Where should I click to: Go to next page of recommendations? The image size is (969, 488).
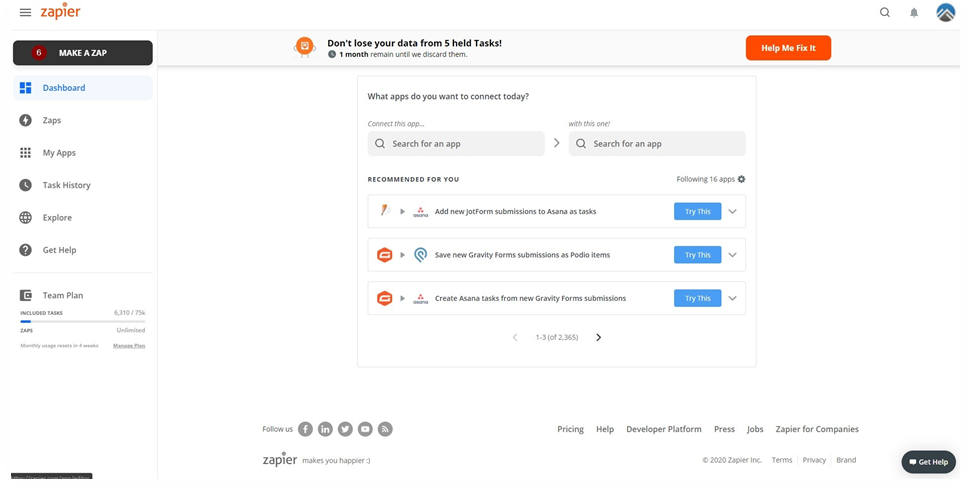click(x=598, y=337)
